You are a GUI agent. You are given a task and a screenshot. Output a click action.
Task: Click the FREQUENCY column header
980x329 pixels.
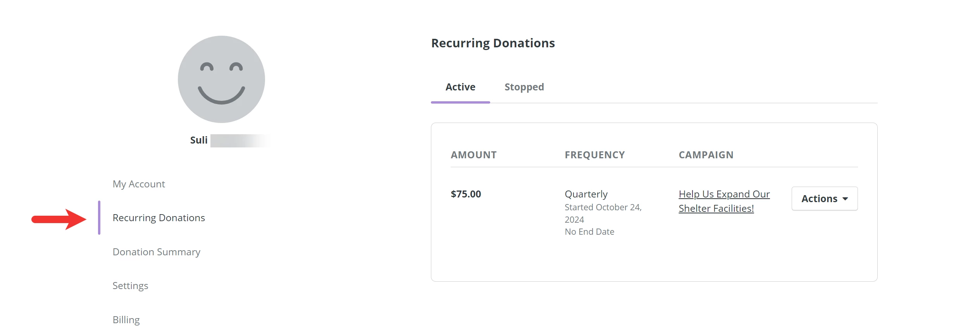[594, 154]
